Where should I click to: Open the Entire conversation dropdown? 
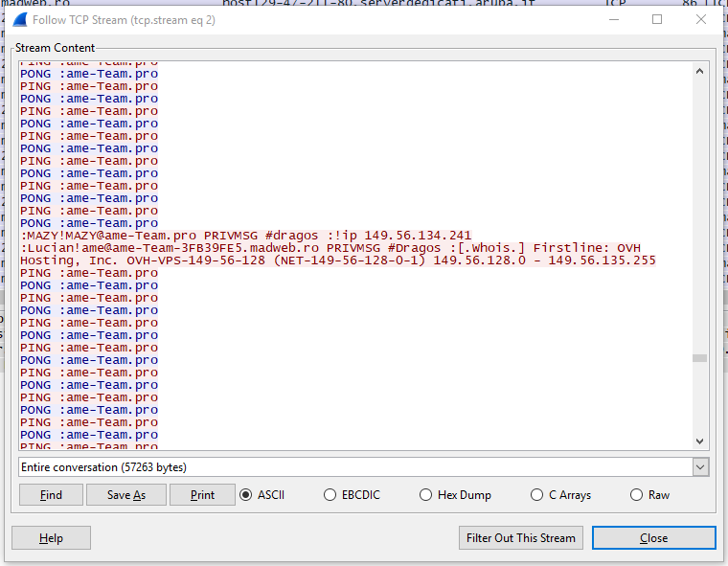point(364,466)
